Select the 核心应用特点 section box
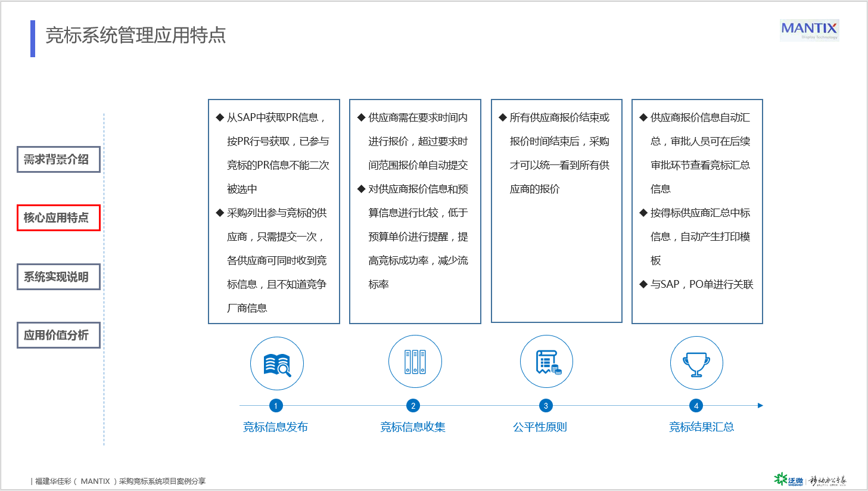This screenshot has height=491, width=868. (58, 217)
